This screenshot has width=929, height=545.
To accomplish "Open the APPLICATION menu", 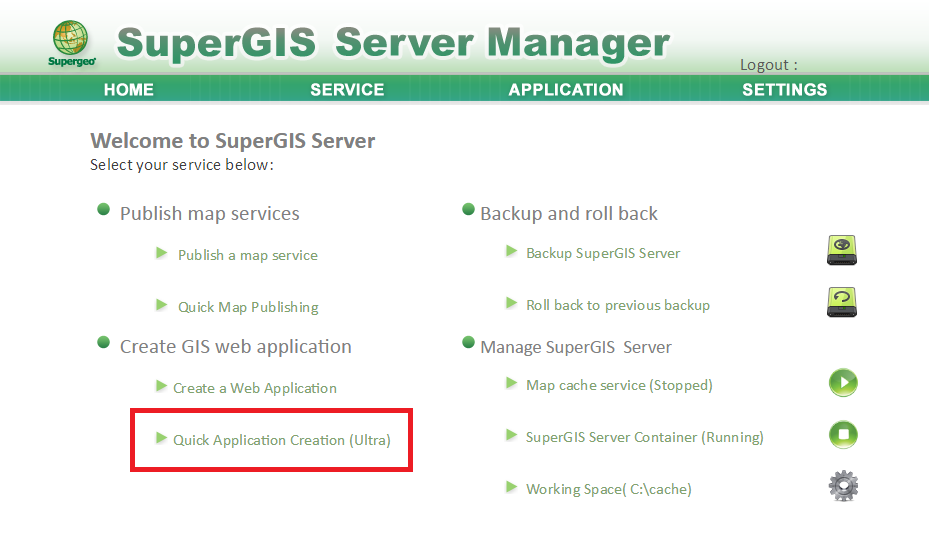I will (566, 89).
